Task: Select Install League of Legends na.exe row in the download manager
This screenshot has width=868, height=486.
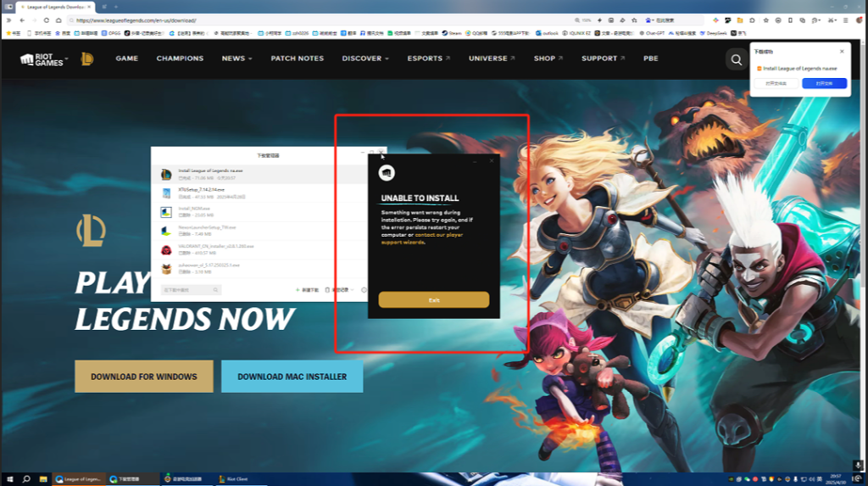Action: pyautogui.click(x=260, y=174)
